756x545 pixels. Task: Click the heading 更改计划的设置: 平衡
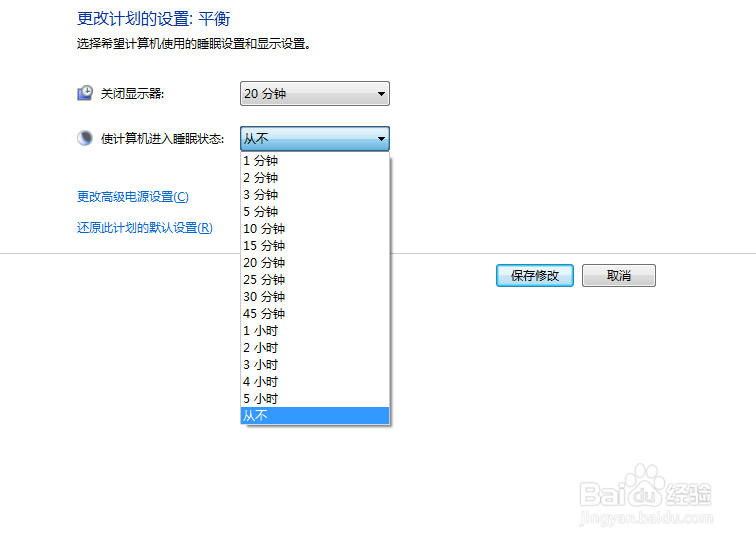tap(153, 19)
